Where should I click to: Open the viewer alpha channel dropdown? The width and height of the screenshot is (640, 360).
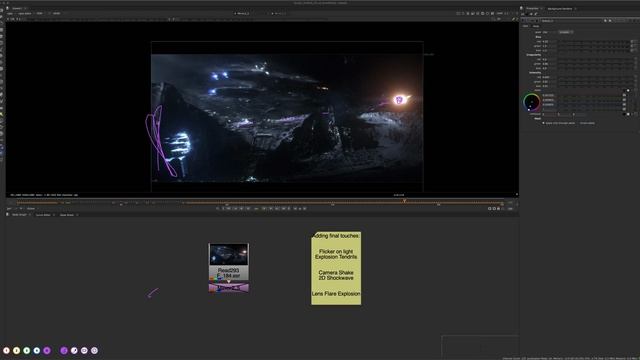click(25, 13)
